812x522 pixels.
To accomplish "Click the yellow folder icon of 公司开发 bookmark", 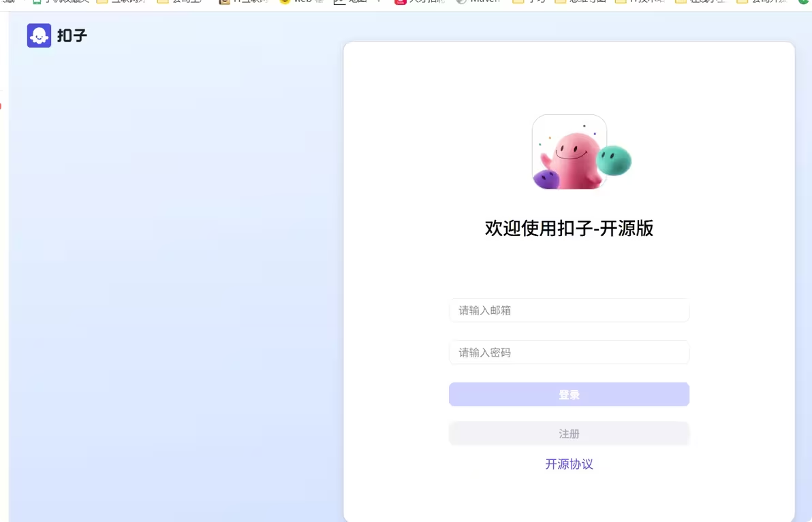I will pos(743,2).
